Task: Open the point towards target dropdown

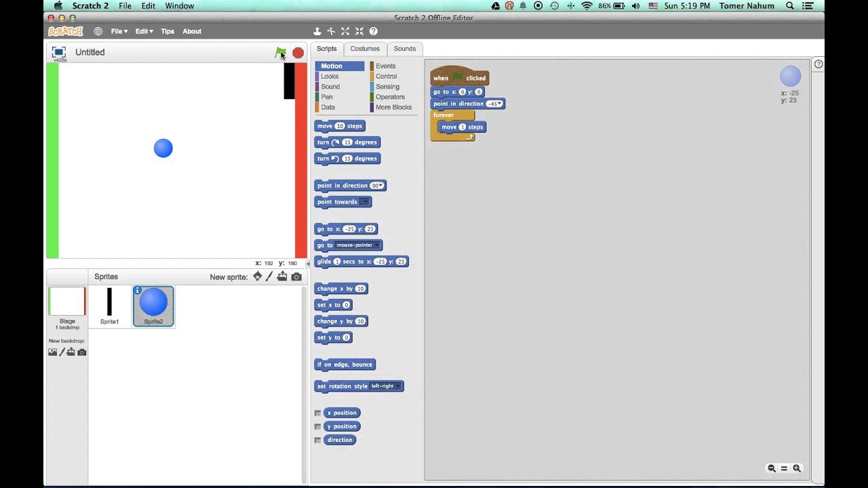Action: coord(364,202)
